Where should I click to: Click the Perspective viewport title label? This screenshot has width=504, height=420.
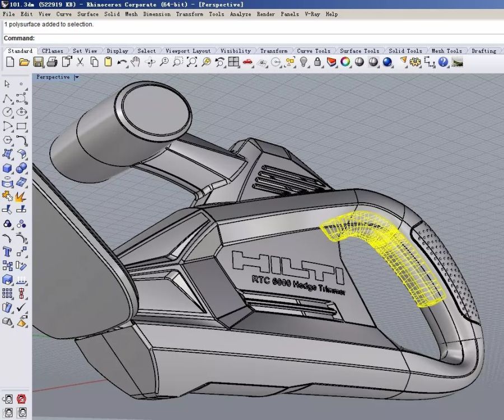[x=53, y=77]
